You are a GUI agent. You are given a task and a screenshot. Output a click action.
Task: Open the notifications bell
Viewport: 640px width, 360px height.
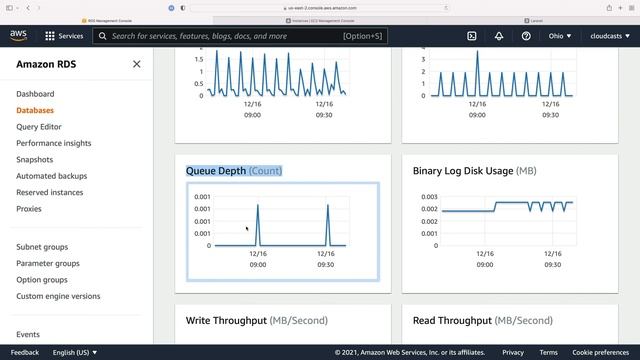click(499, 36)
